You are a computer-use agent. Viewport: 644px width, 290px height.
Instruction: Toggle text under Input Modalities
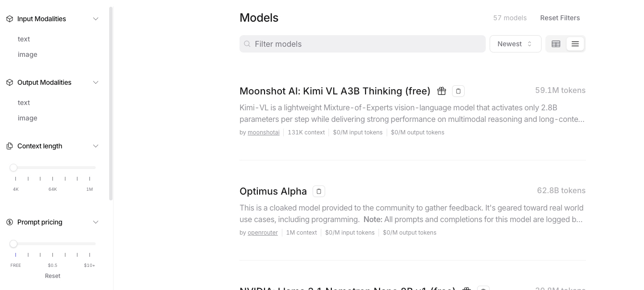click(x=24, y=39)
